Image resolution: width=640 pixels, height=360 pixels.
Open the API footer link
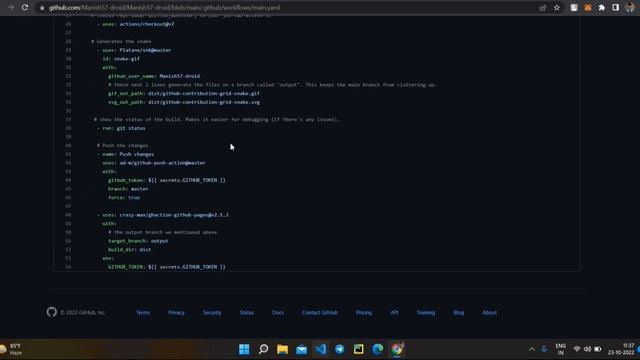(x=394, y=313)
